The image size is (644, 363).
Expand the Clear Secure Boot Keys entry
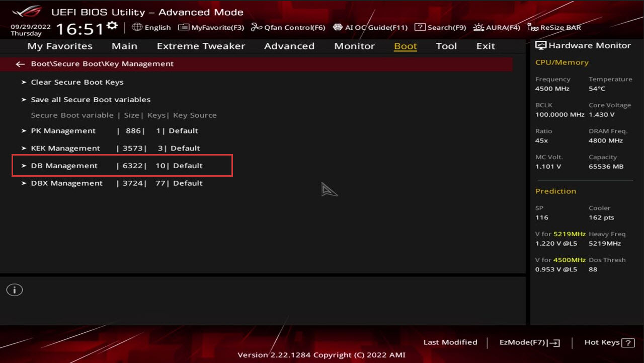point(77,82)
